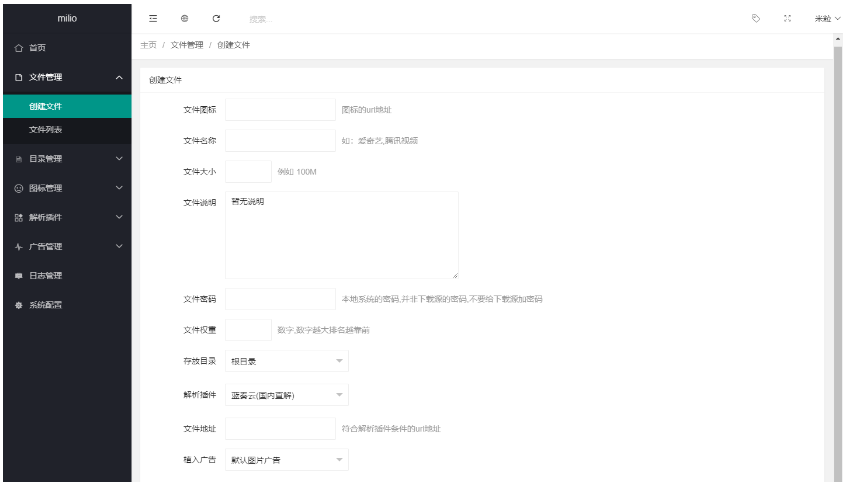Screen dimensions: 845x482
Task: Toggle the fullscreen icon
Action: pyautogui.click(x=787, y=18)
